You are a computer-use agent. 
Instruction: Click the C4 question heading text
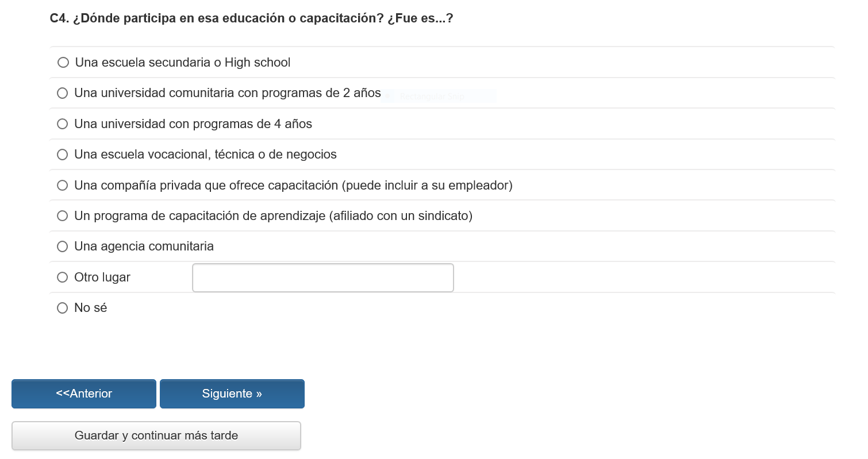pyautogui.click(x=251, y=18)
